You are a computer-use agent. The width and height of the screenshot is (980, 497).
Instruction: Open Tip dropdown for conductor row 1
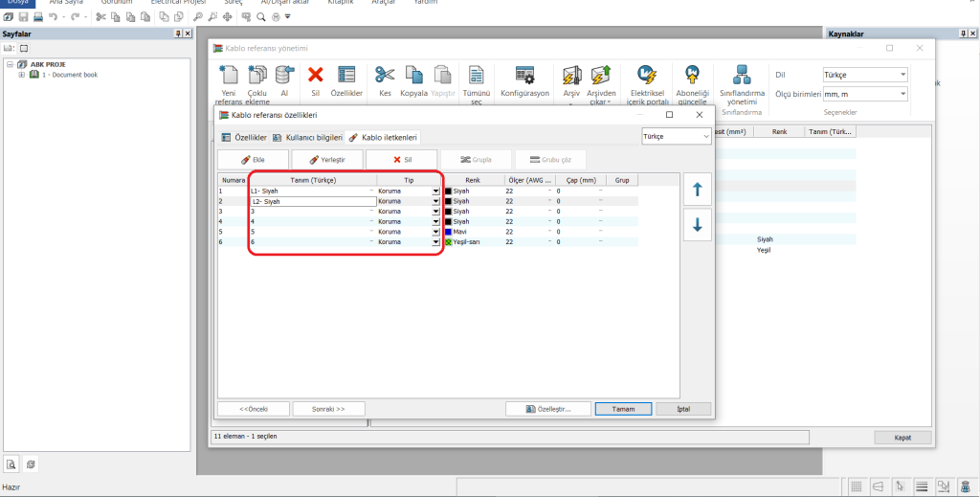[435, 192]
